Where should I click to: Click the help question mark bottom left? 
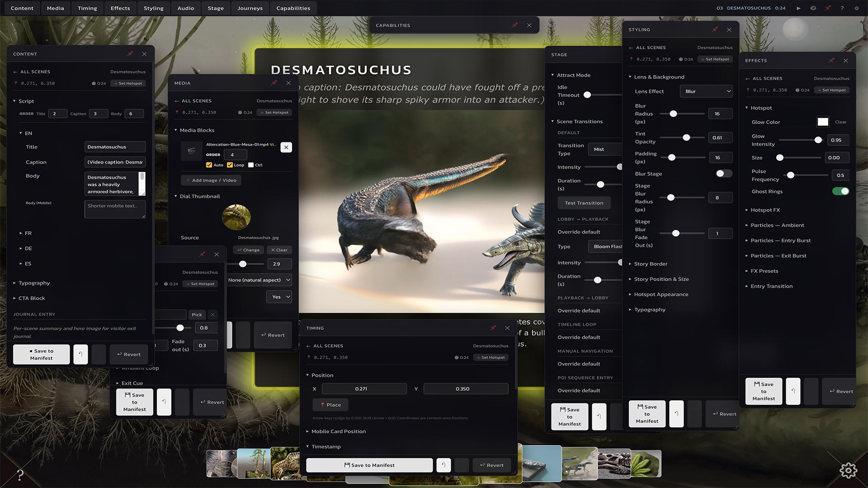pos(20,474)
